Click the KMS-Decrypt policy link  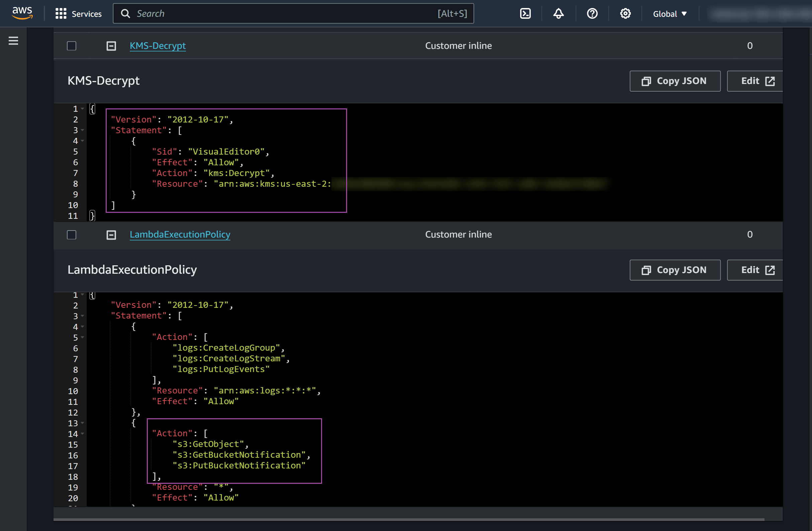pyautogui.click(x=157, y=45)
